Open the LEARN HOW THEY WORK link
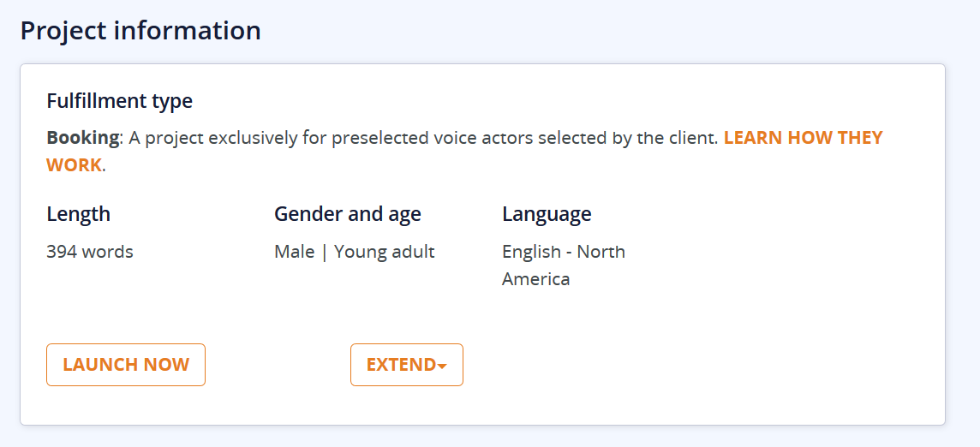 [x=803, y=138]
